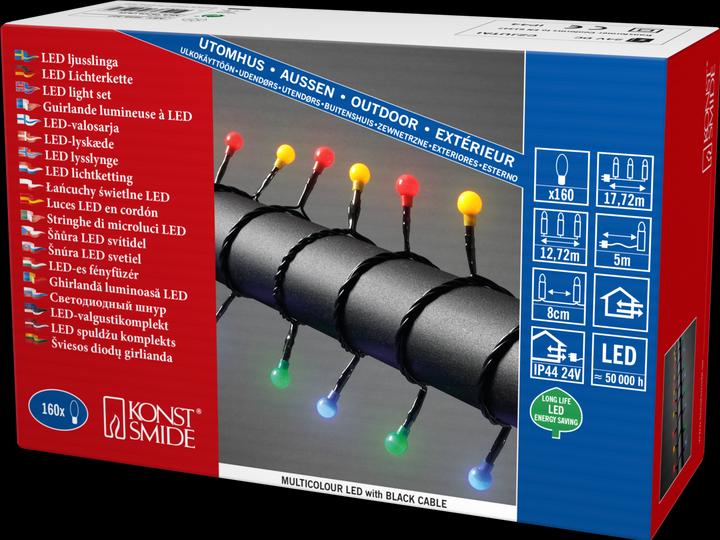Click the 'Светодиодный шнур' text

[108, 303]
